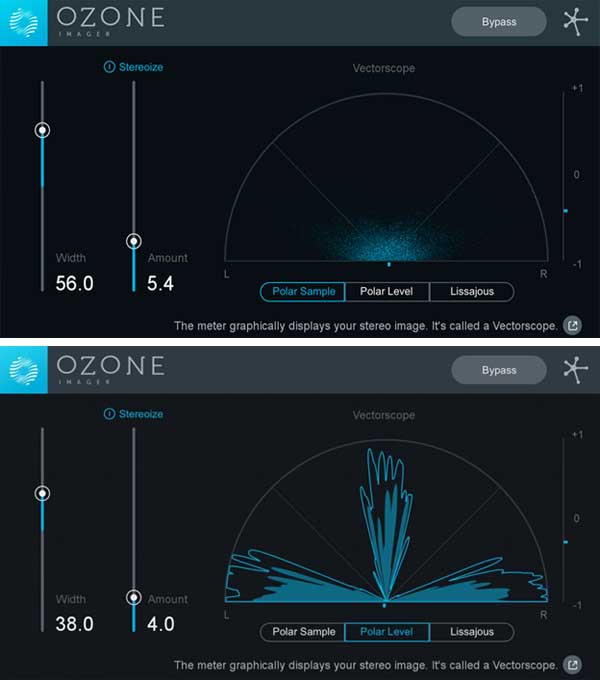Open the iZotope network icon in the top panel
Image resolution: width=600 pixels, height=680 pixels.
[575, 22]
